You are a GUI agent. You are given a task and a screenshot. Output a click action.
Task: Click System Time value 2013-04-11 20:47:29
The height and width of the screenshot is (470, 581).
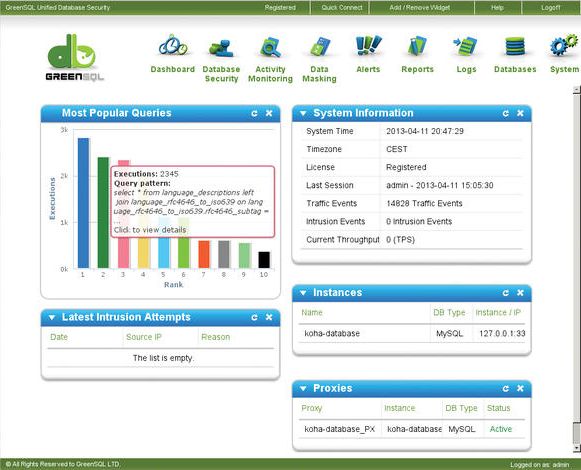tap(425, 131)
